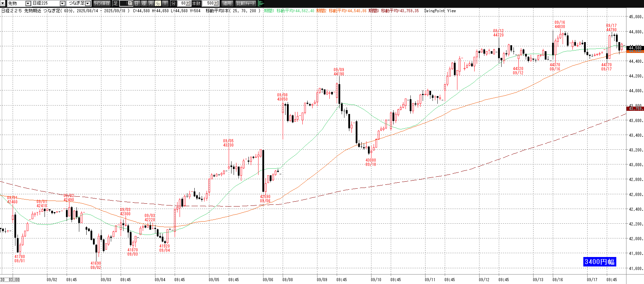Viewport: 644px width, 284px height.
Task: Select the 分 minute timeframe button
Action: pyautogui.click(x=158, y=4)
